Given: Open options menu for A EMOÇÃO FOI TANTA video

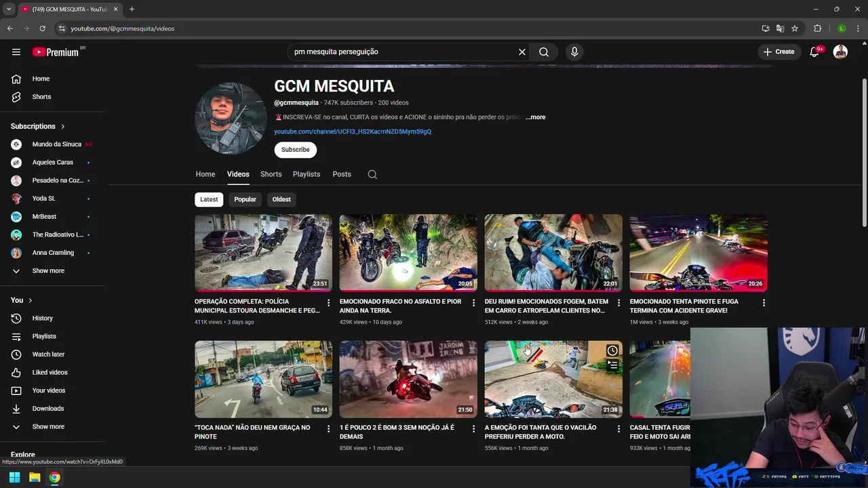Looking at the screenshot, I should point(618,429).
